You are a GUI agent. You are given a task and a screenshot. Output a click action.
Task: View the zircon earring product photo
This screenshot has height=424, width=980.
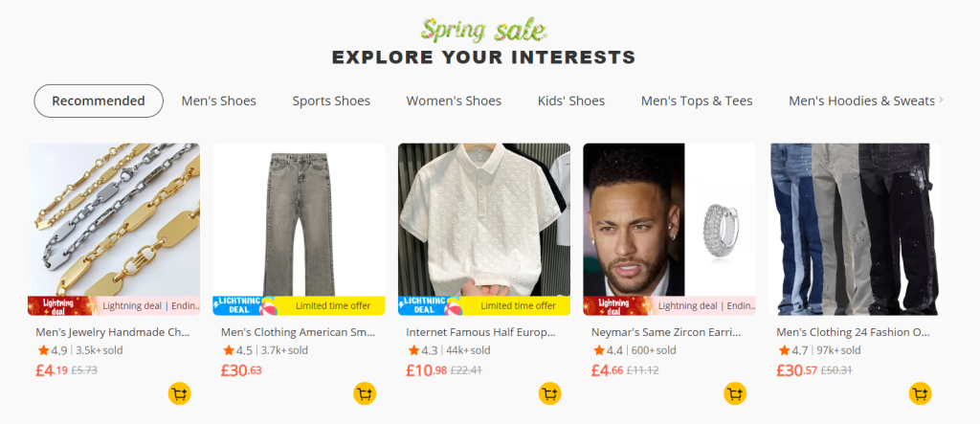coord(669,220)
